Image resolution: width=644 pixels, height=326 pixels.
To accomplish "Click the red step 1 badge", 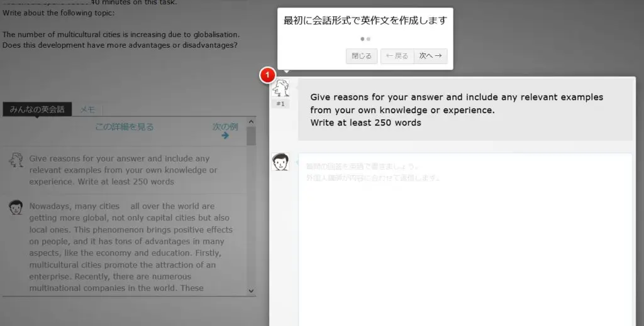I will coord(267,75).
